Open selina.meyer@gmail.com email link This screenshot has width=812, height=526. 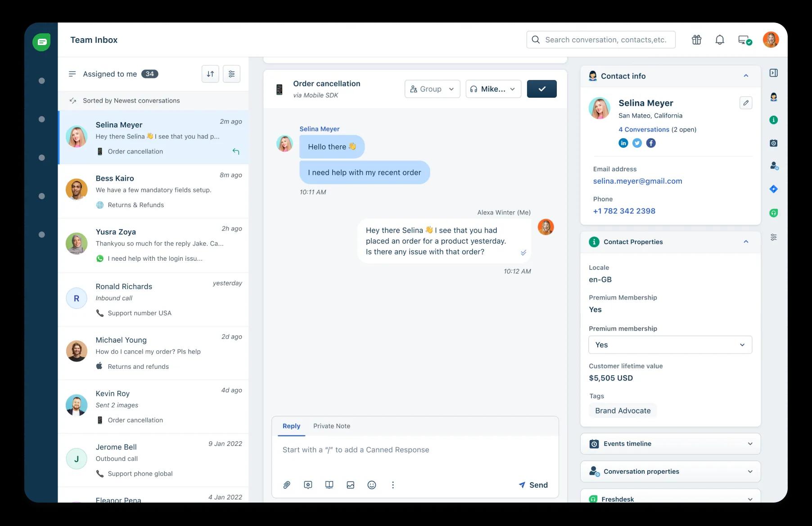coord(637,181)
